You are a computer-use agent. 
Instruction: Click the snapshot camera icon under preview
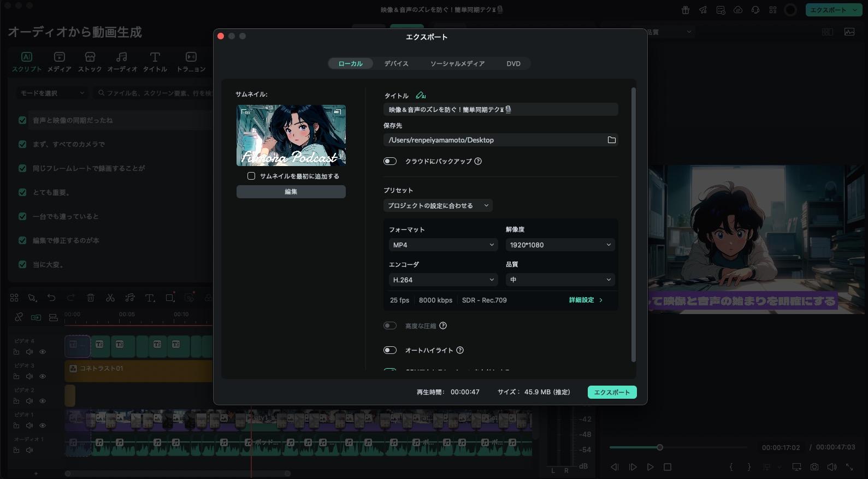[x=814, y=467]
